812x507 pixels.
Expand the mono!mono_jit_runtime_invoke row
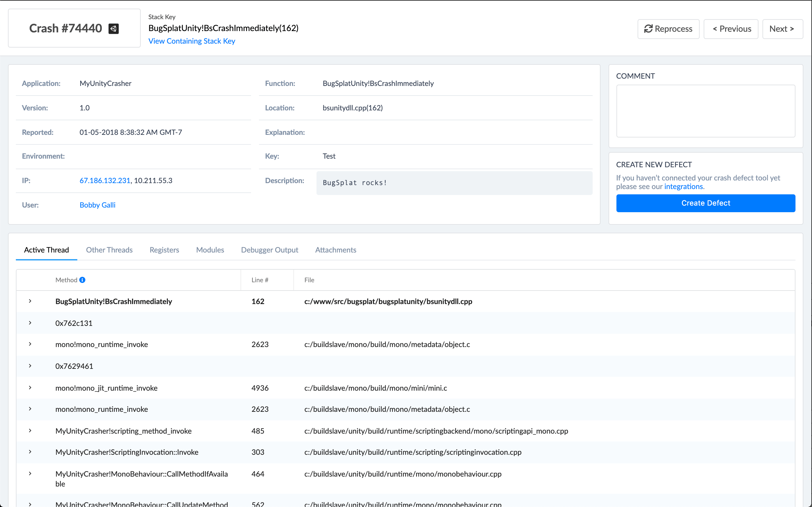click(30, 388)
